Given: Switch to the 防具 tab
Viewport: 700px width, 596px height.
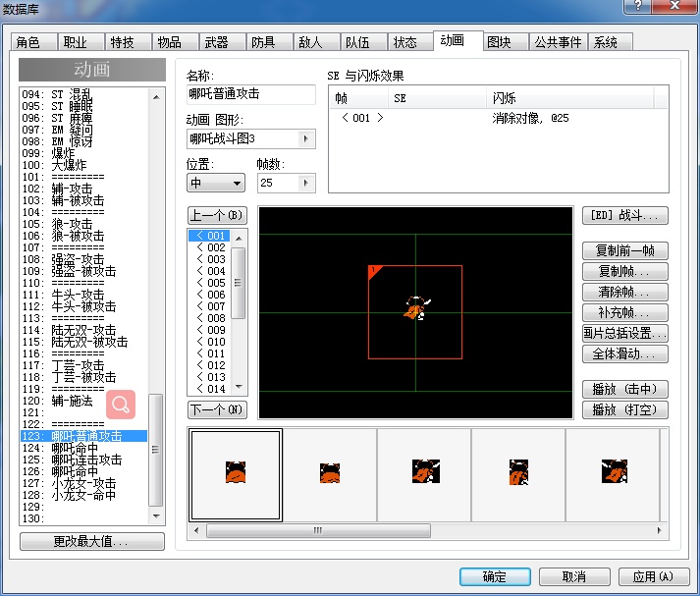Looking at the screenshot, I should (269, 42).
